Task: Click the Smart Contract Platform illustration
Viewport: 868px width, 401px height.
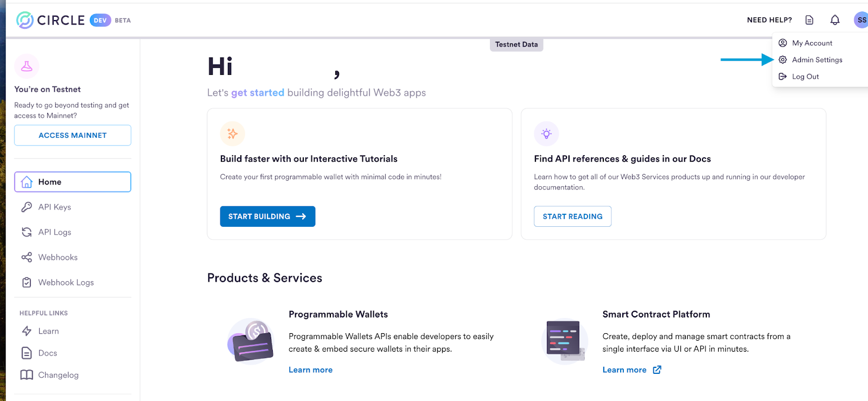Action: 565,341
